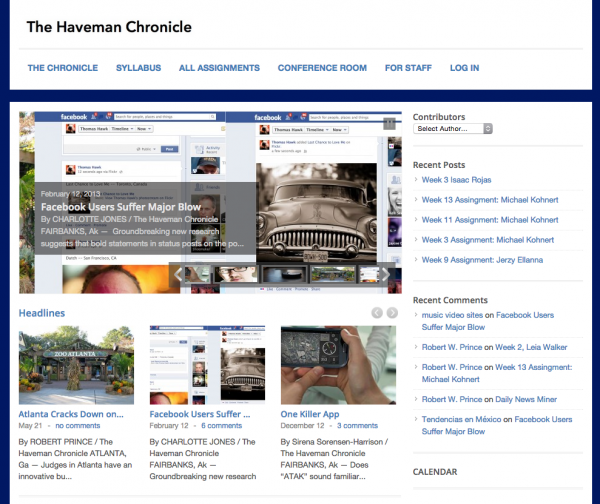The image size is (600, 504).
Task: Open the Zoo Atlanta headline image
Action: [x=76, y=365]
